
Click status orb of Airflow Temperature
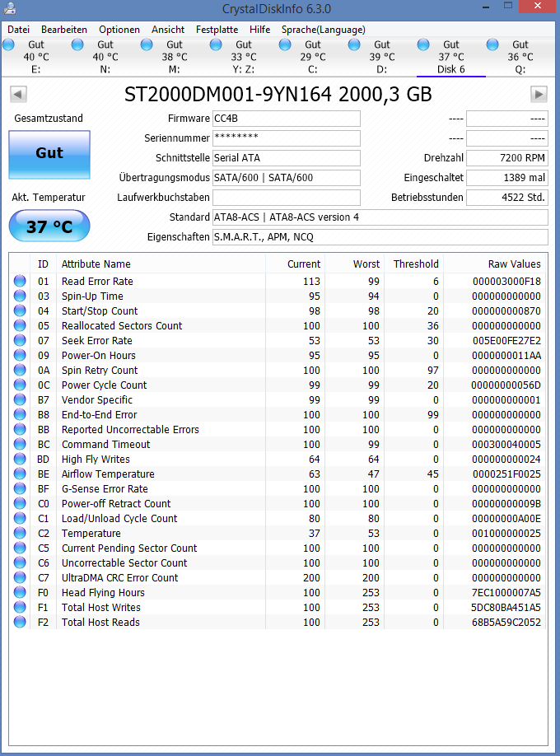(x=20, y=474)
